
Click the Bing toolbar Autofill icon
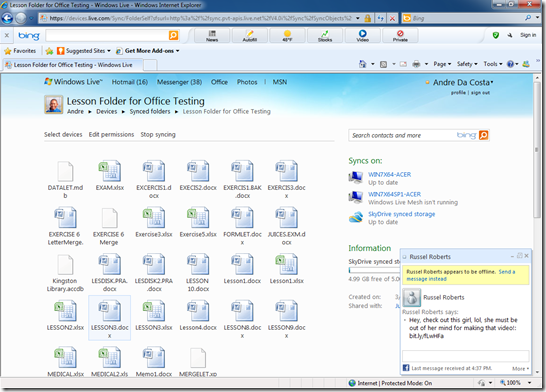[x=250, y=36]
